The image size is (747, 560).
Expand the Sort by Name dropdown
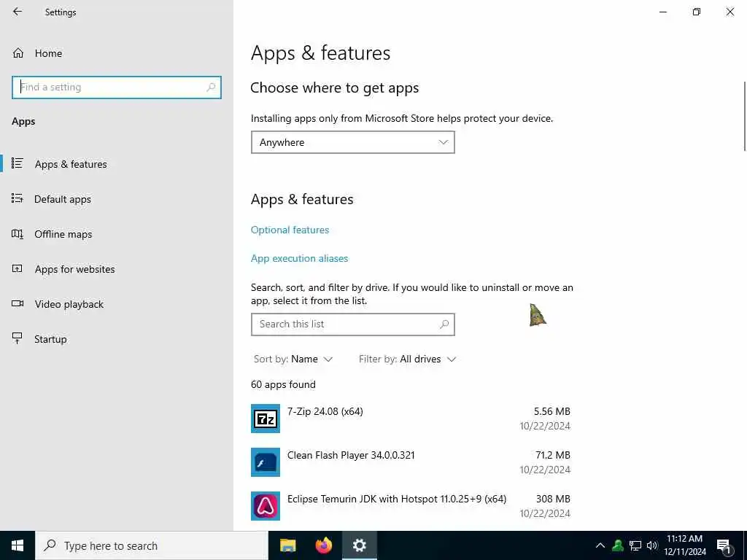pyautogui.click(x=293, y=359)
